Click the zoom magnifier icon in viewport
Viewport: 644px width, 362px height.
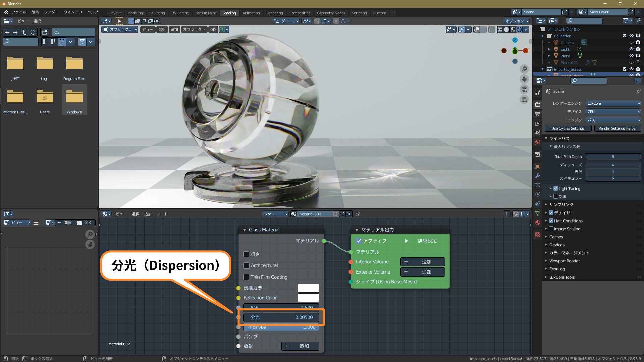[524, 69]
